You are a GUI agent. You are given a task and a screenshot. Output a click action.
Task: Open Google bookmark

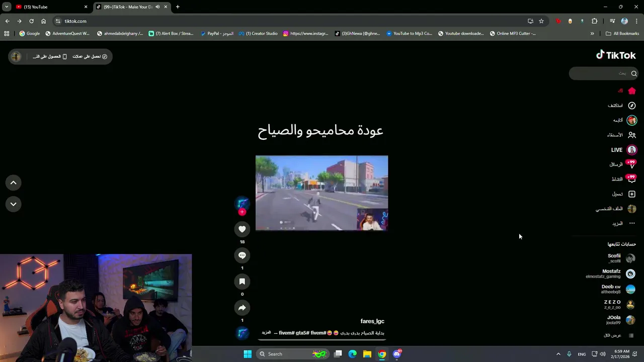pos(30,34)
